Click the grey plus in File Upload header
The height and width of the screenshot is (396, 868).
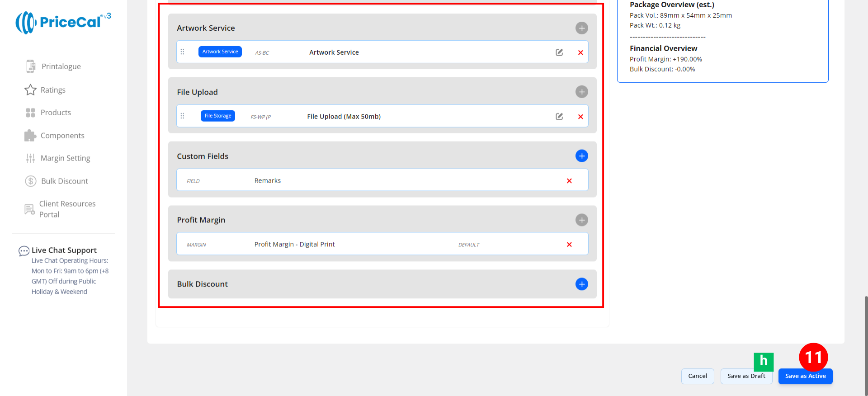[581, 92]
